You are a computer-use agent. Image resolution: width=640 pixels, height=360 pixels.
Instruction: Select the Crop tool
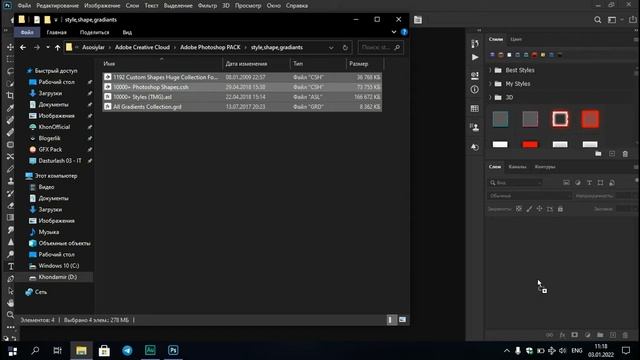coord(10,95)
